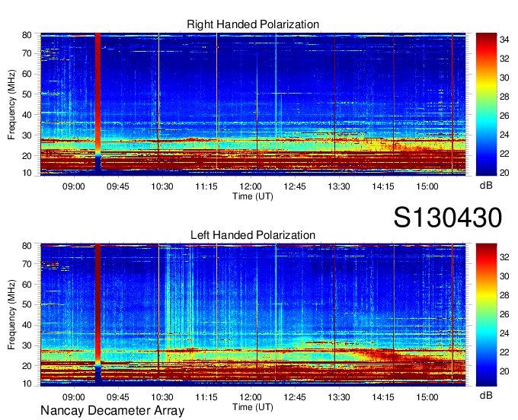The image size is (518, 420).
Task: Click the 13:30 tick of Left Handed plot
Action: pyautogui.click(x=339, y=397)
